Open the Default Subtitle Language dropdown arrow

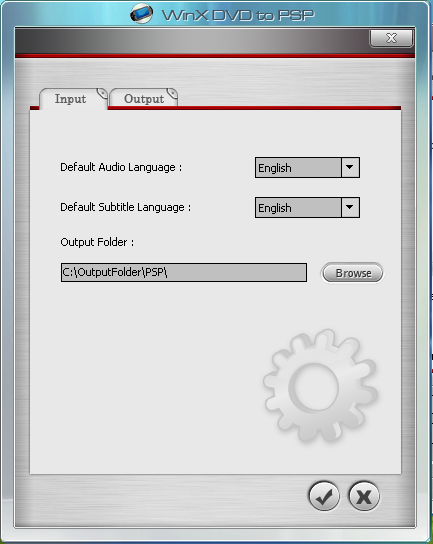(350, 207)
